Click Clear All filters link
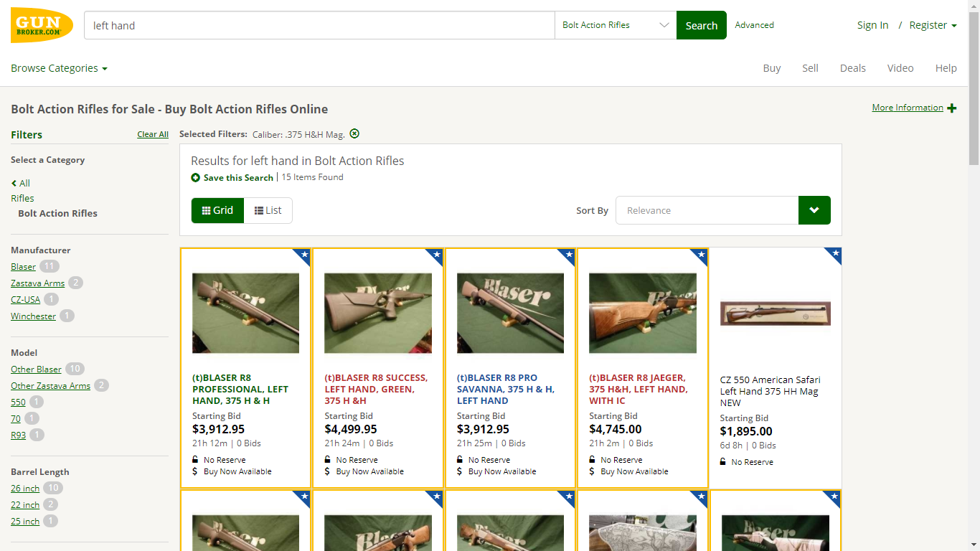This screenshot has height=551, width=980. point(153,134)
